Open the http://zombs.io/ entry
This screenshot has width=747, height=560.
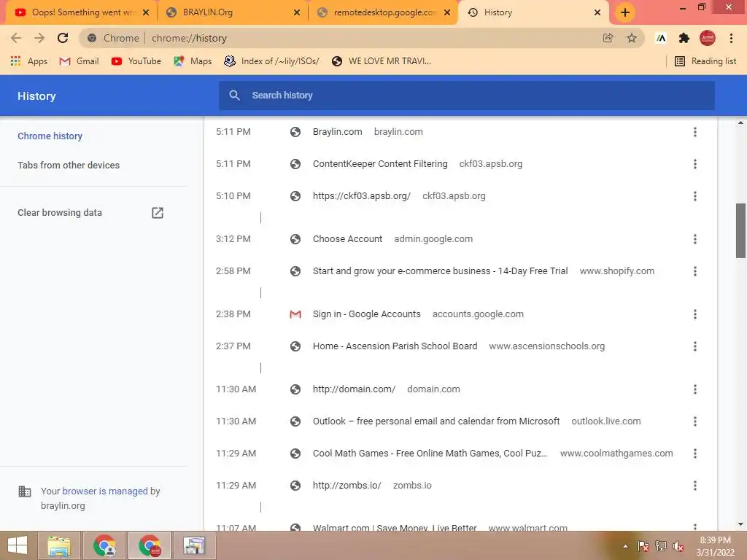(347, 486)
